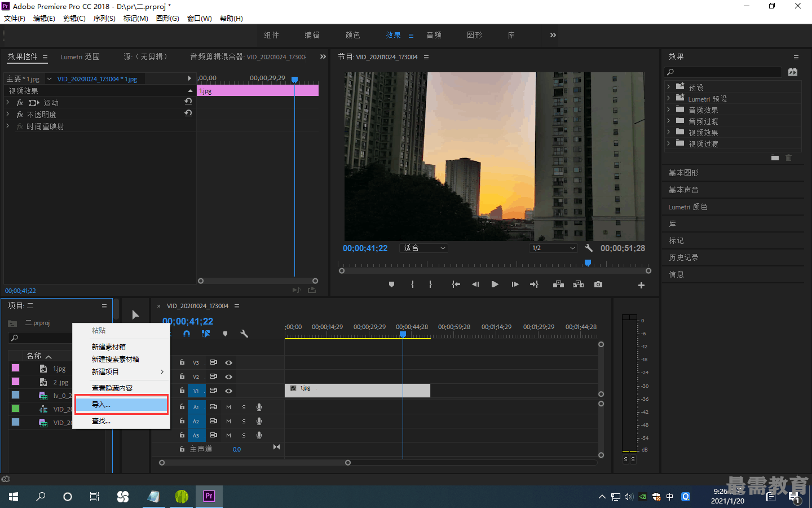812x508 pixels.
Task: Open the Lumetri 颜色 panel
Action: point(688,207)
